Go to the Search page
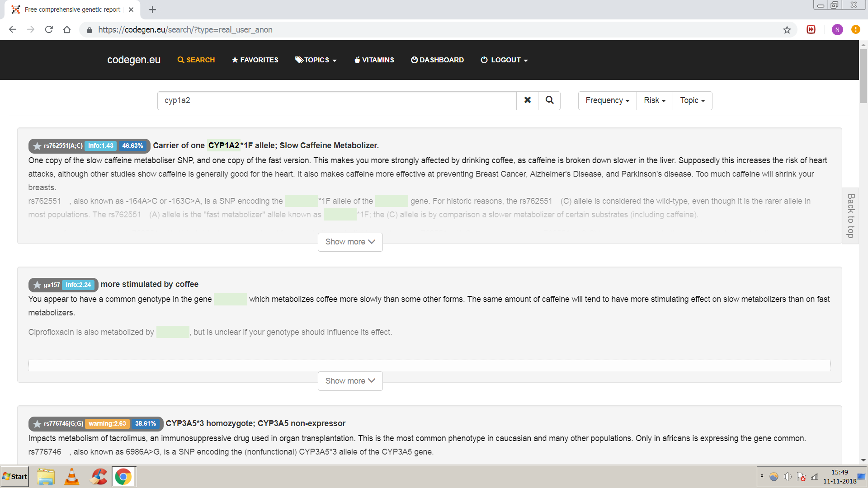The width and height of the screenshot is (868, 488). click(196, 60)
